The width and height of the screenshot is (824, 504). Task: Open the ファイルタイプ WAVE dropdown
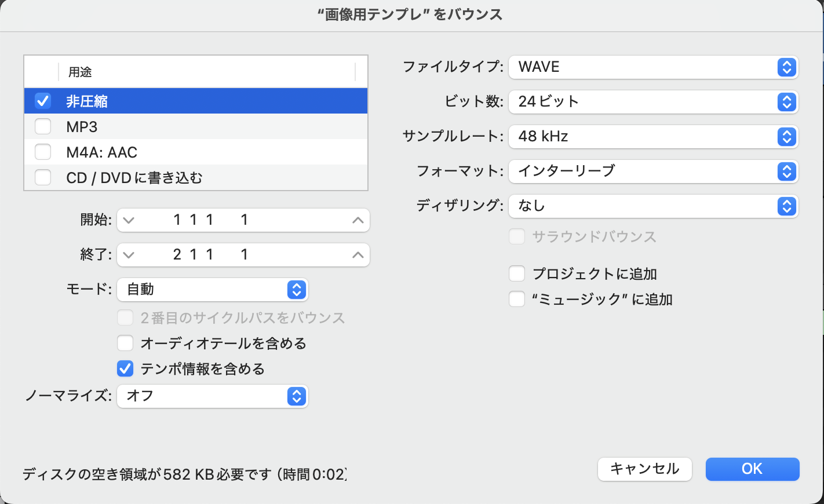653,67
